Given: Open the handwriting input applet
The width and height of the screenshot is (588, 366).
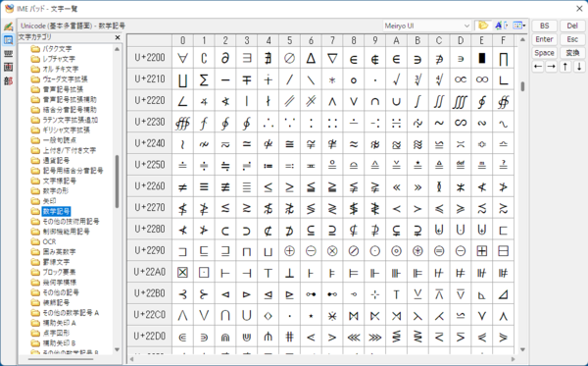Looking at the screenshot, I should pos(8,26).
